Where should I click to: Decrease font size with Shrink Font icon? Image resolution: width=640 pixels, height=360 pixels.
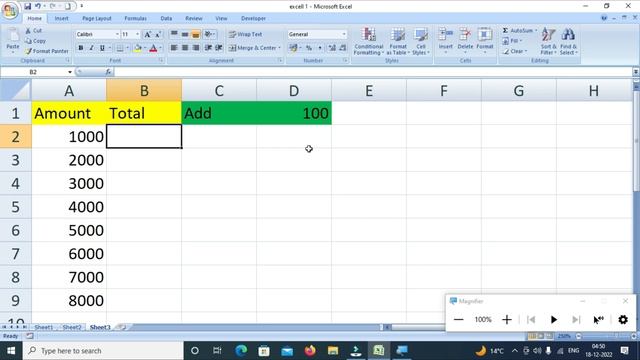tap(158, 35)
